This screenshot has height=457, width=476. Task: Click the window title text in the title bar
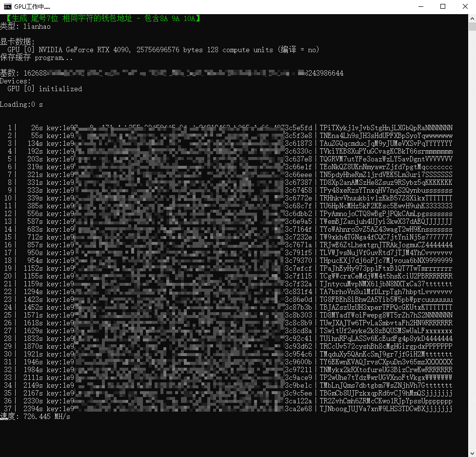pos(32,7)
